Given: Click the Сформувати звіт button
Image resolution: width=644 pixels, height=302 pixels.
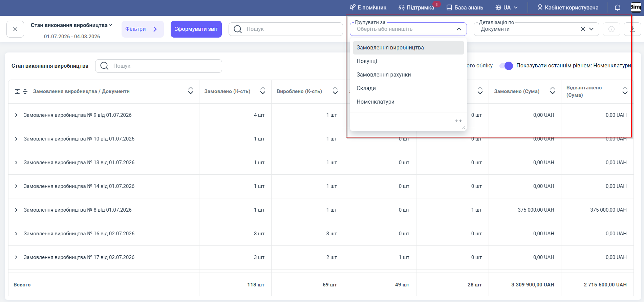Looking at the screenshot, I should click(x=196, y=29).
